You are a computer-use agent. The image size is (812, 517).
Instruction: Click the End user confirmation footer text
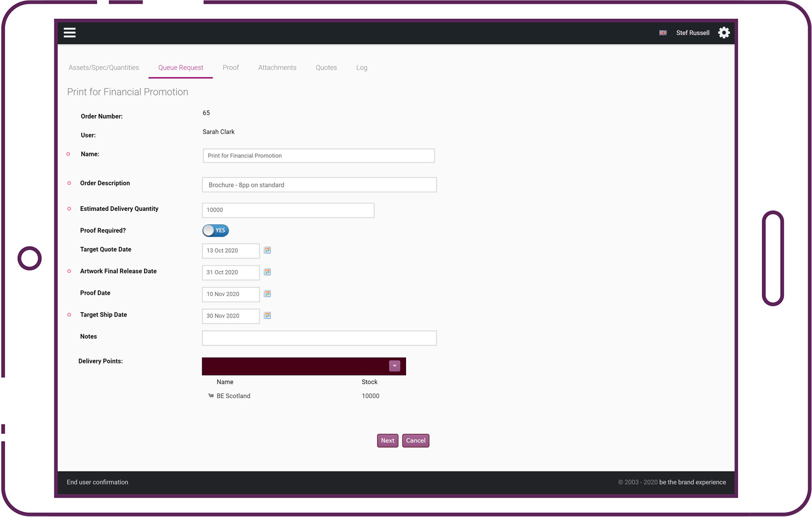click(97, 482)
